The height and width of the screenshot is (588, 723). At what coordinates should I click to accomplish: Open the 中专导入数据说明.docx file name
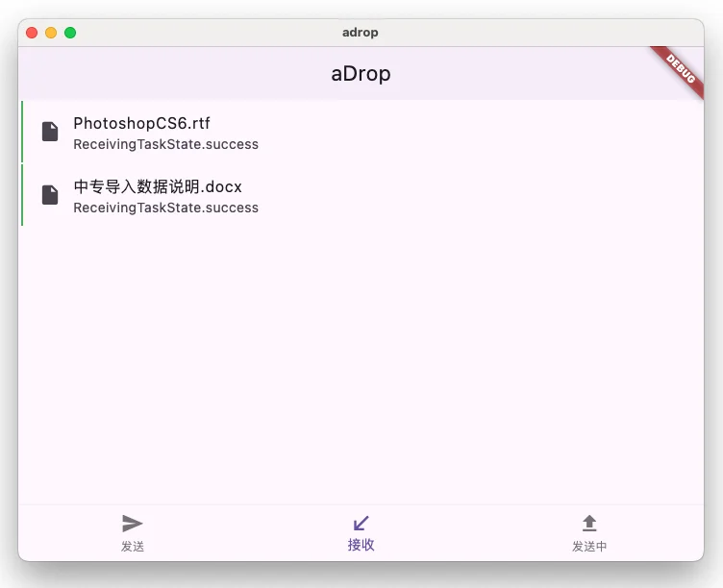158,186
